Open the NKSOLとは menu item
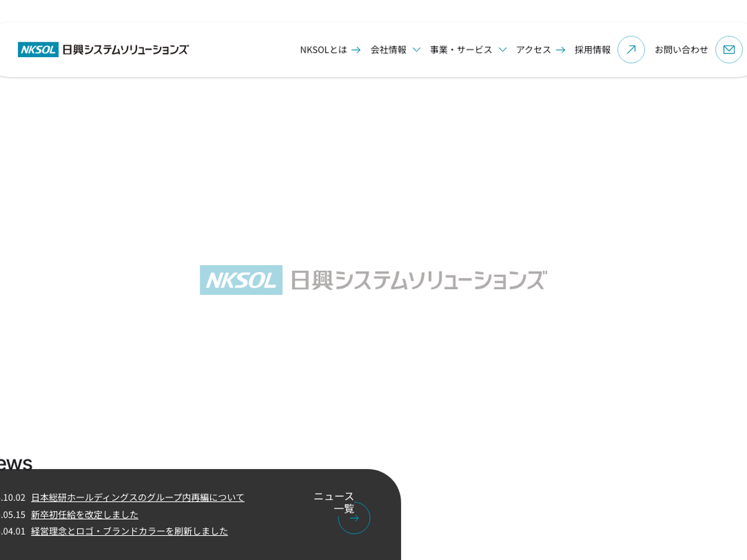747x560 pixels. tap(323, 50)
